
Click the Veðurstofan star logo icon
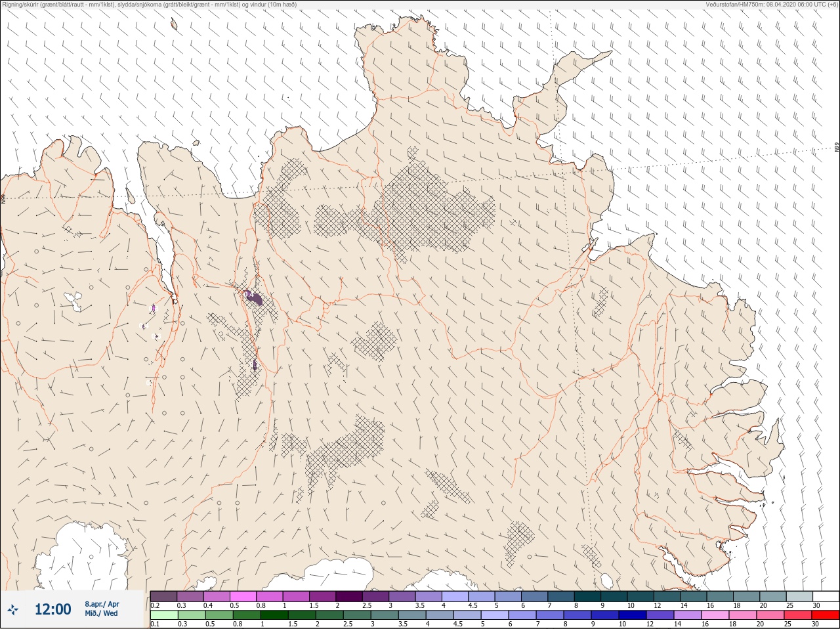12,610
